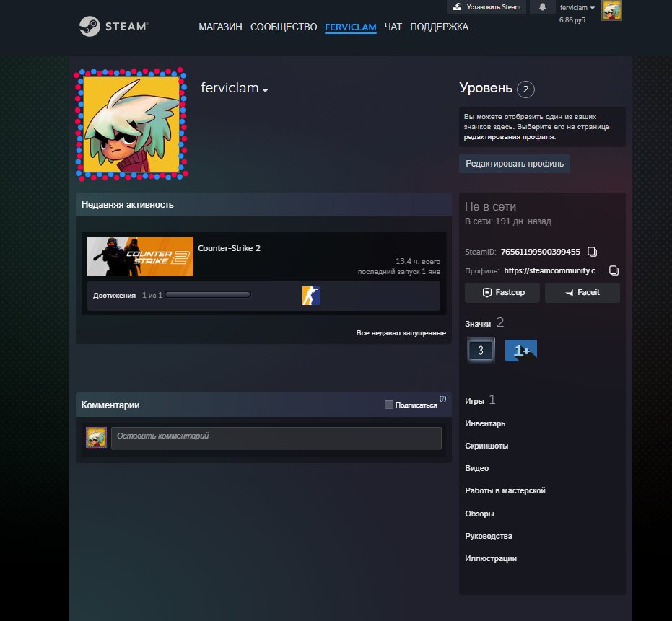Click the achievements progress bar
This screenshot has height=621, width=672.
(208, 295)
